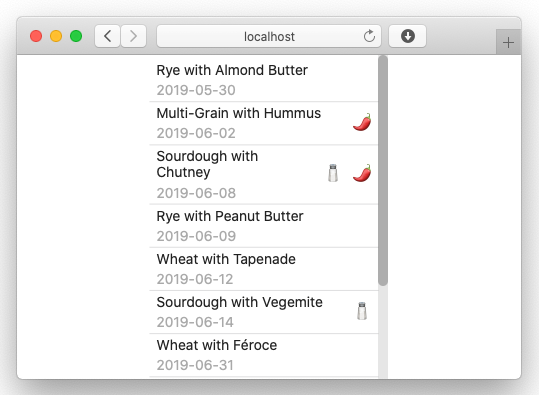Click the green full-screen window button

[x=76, y=36]
